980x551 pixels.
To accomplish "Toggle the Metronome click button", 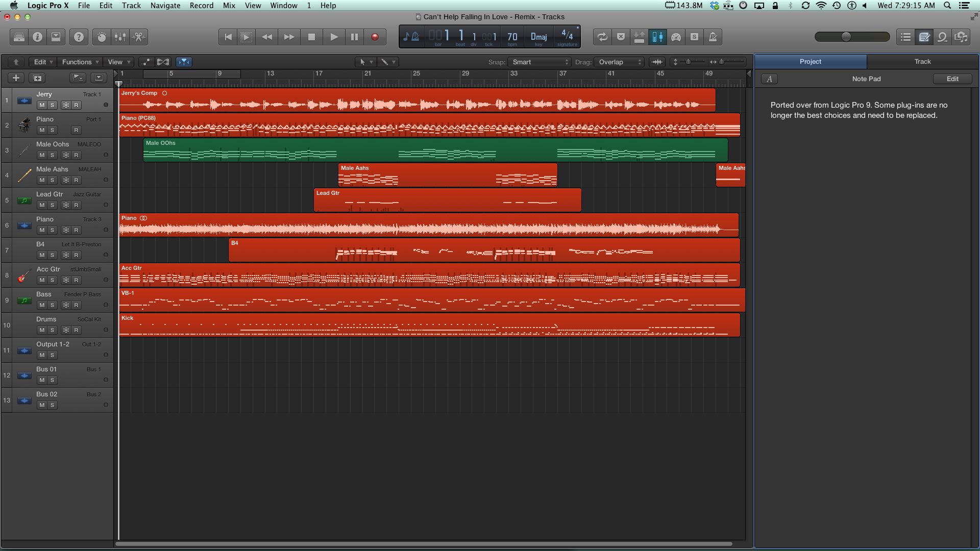I will click(x=713, y=37).
